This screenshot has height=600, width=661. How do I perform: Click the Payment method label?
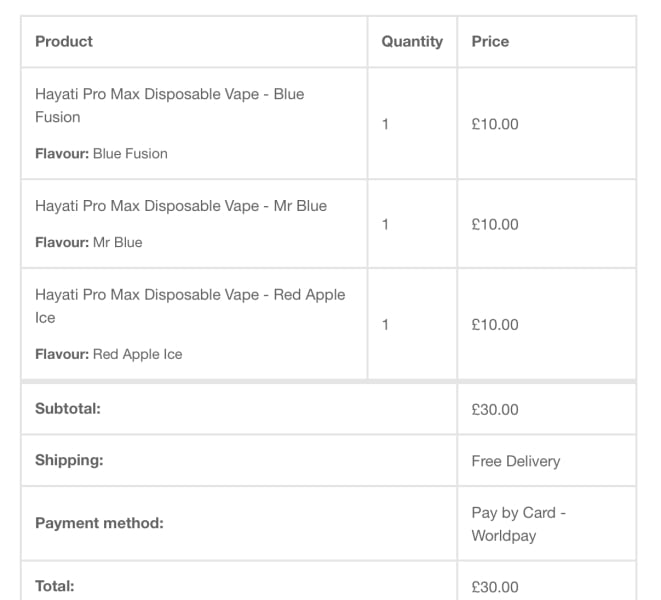point(99,523)
